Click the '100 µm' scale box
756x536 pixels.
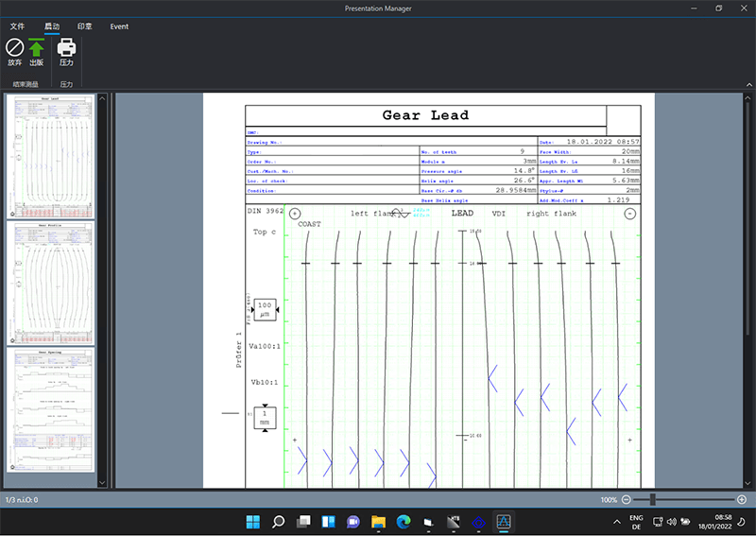265,310
